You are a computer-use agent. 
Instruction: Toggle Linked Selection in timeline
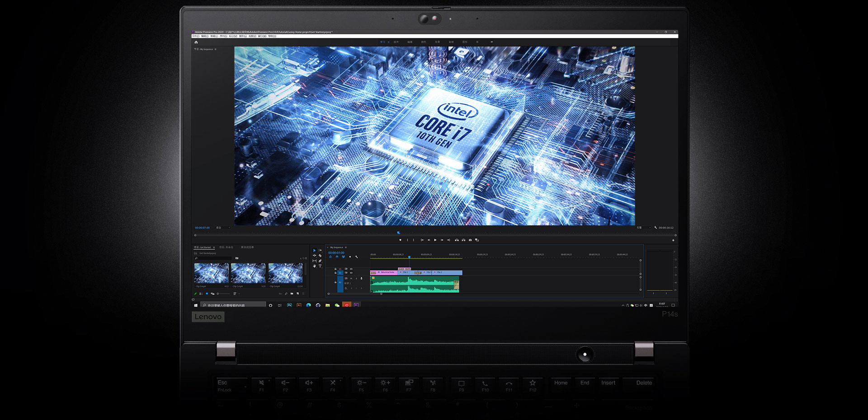coord(343,257)
